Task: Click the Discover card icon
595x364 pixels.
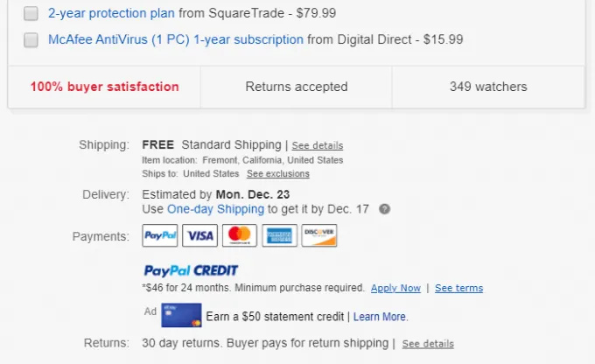Action: coord(318,235)
